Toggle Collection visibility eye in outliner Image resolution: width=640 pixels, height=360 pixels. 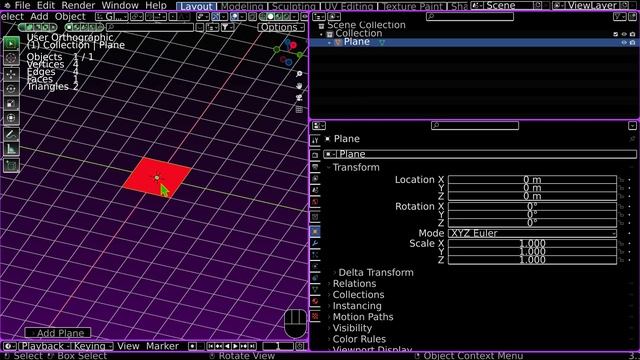(624, 34)
